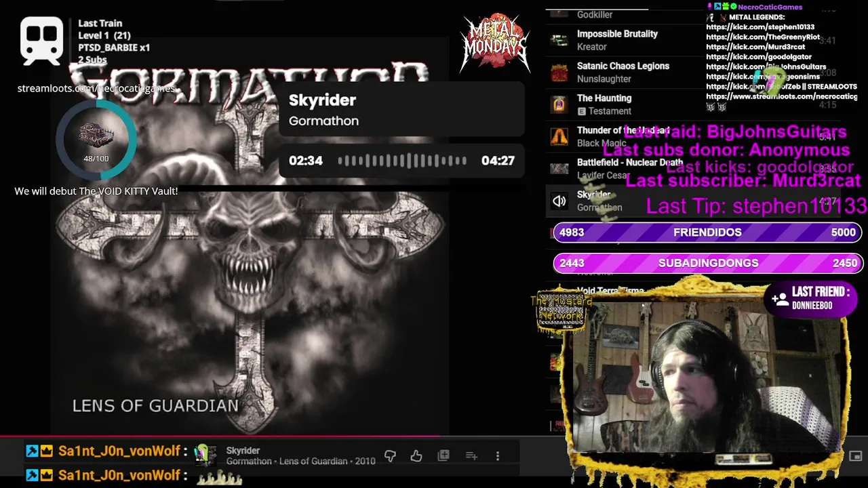
Task: Click the circular 48/100 goal tank icon
Action: tap(96, 139)
